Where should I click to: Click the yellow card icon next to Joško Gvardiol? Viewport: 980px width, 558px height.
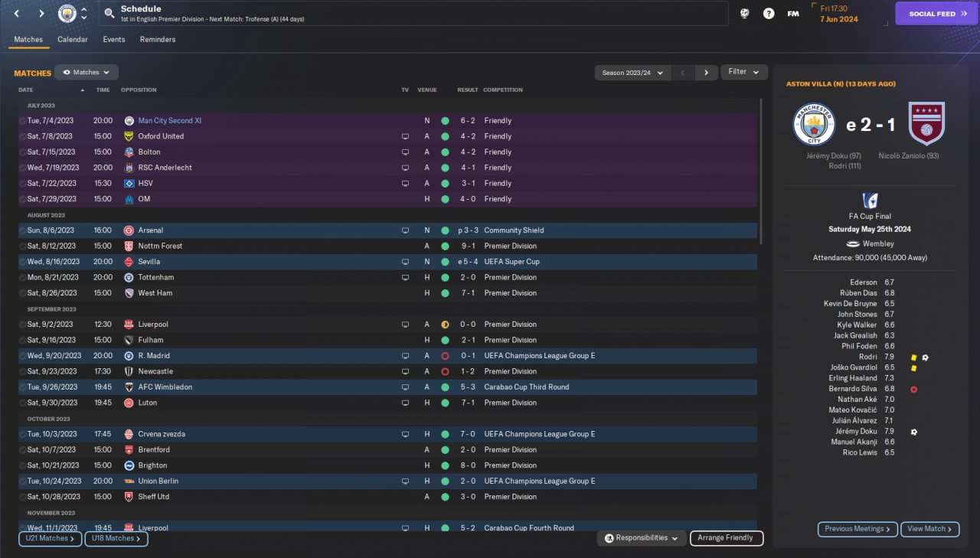[x=913, y=368]
